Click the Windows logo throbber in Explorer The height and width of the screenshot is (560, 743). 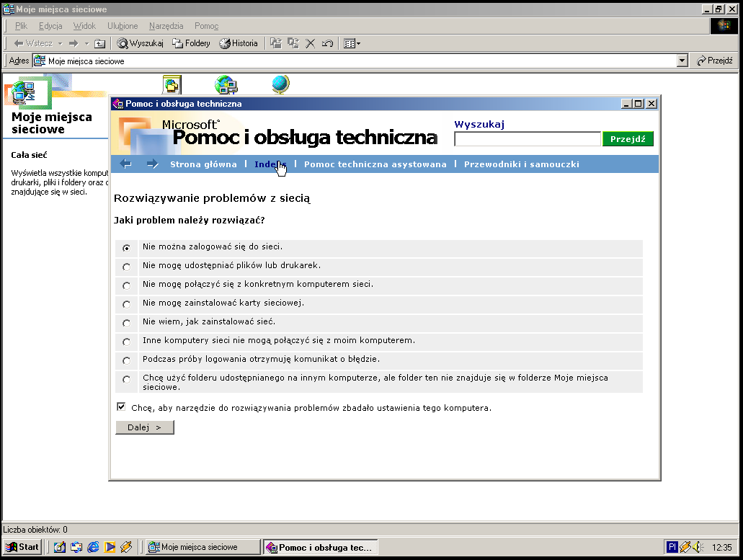point(724,25)
